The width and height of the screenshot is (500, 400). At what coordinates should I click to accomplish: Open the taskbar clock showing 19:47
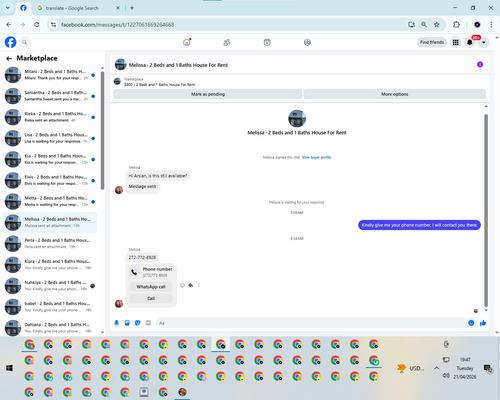(465, 368)
